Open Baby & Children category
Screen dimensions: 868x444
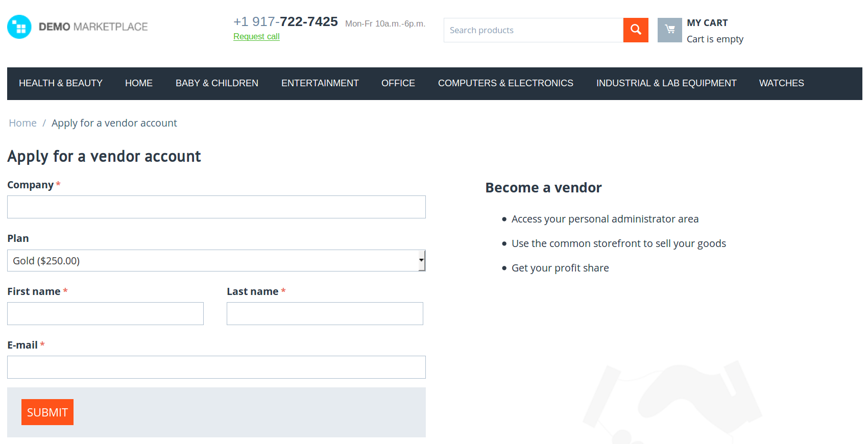(217, 83)
